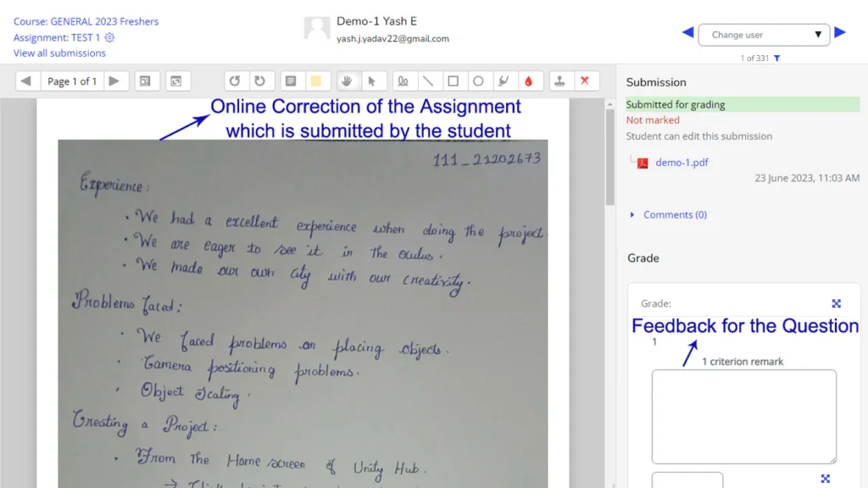Select the rectangle shape tool
The height and width of the screenshot is (488, 868).
coord(453,81)
